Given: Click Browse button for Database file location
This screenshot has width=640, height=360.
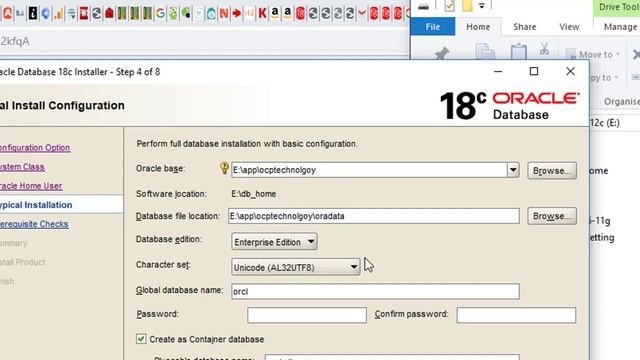Looking at the screenshot, I should 552,216.
